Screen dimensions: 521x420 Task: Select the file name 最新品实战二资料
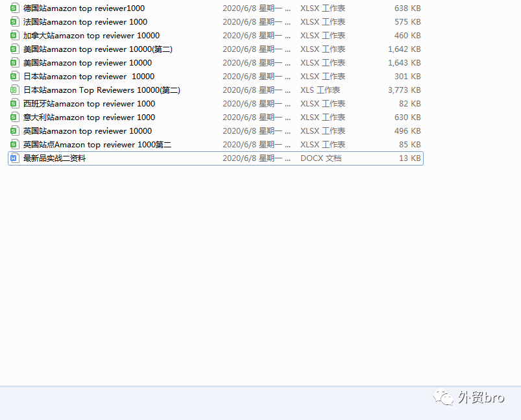point(55,158)
